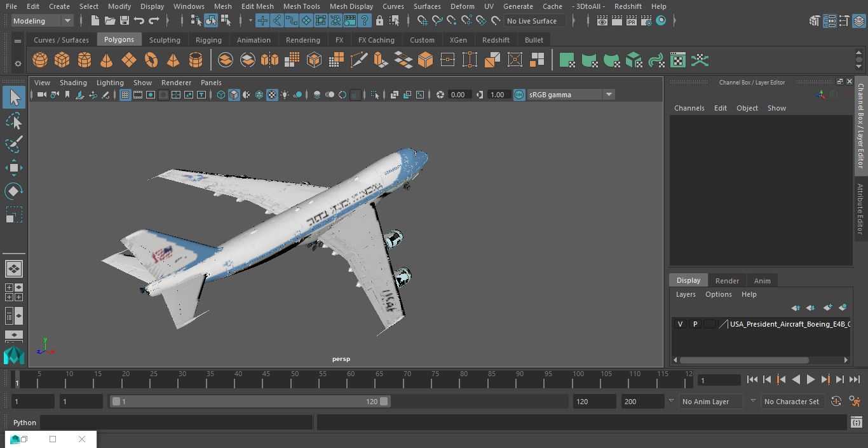This screenshot has height=448, width=868.
Task: Undo with the curved back arrow
Action: 139,21
